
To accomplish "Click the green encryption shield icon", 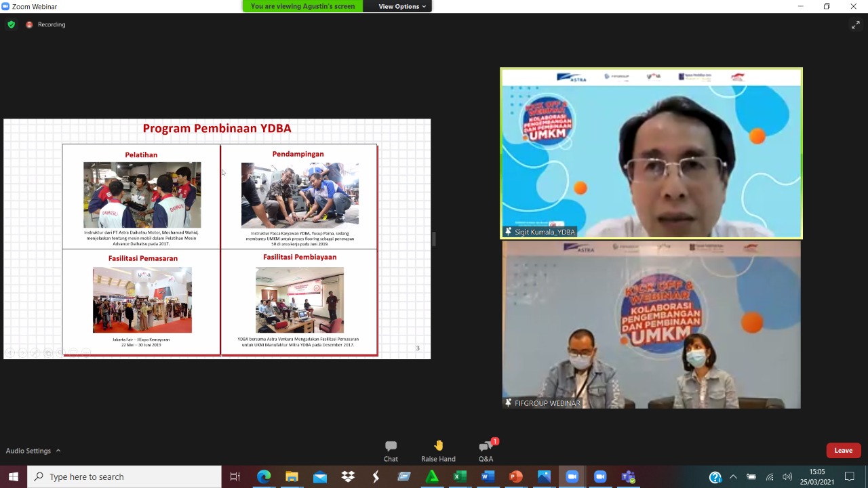I will coord(11,24).
